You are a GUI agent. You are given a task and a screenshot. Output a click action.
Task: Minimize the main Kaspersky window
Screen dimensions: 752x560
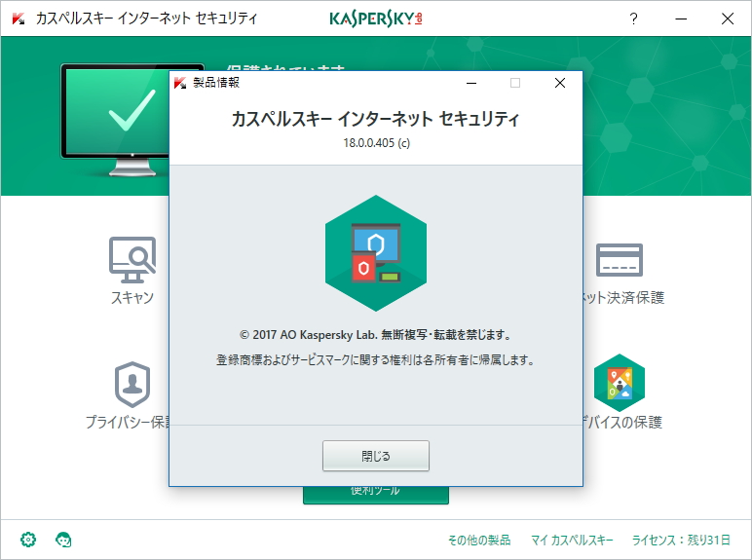[x=681, y=19]
